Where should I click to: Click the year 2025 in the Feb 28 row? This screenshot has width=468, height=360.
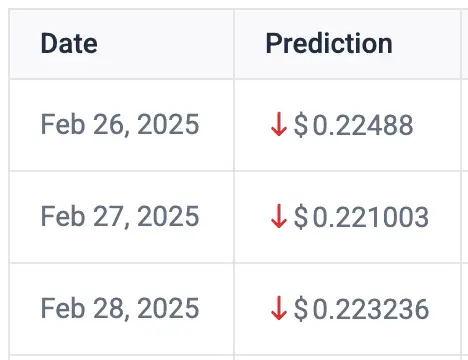pos(168,308)
